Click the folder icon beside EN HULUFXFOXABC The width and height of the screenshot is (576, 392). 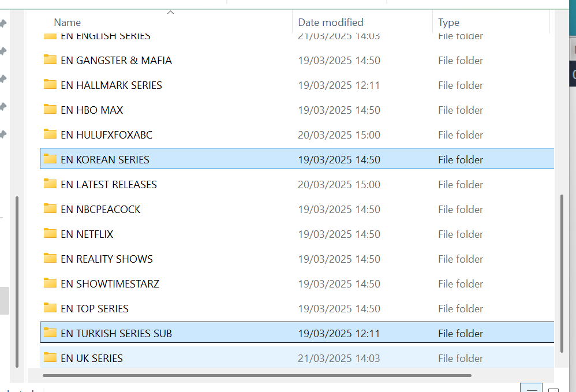pos(50,135)
